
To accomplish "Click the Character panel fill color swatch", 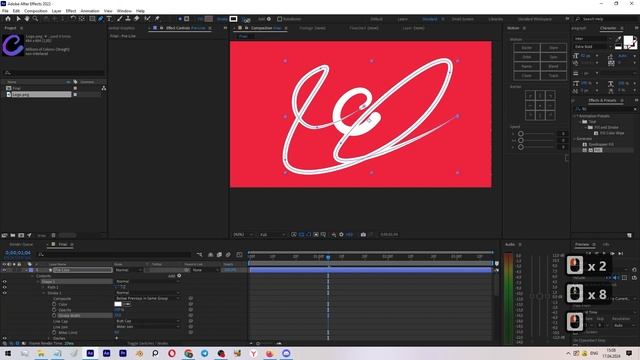I will [x=629, y=40].
